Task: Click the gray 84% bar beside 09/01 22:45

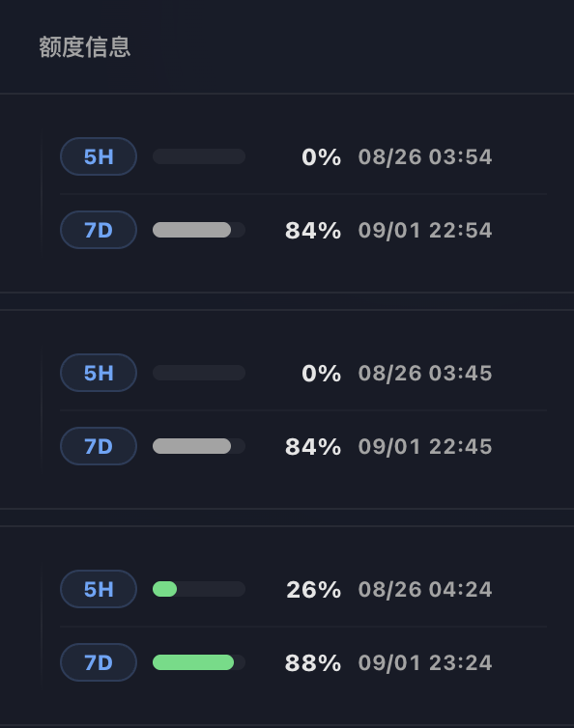Action: pos(199,446)
